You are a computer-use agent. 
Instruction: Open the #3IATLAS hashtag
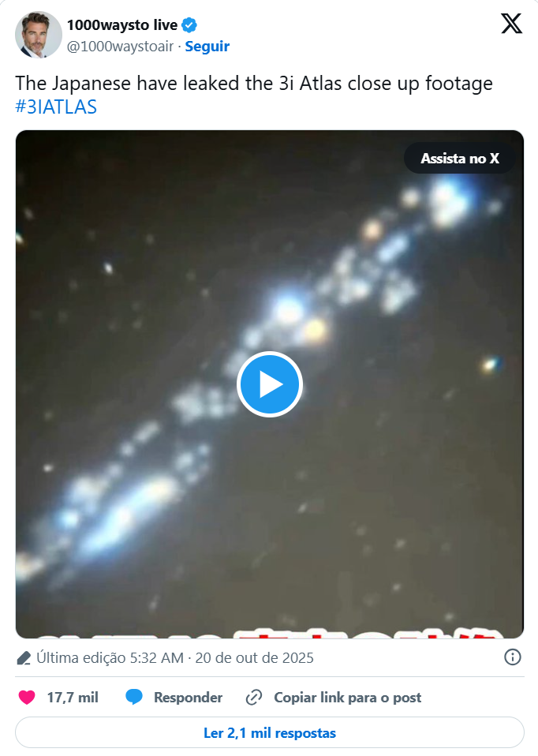click(56, 107)
